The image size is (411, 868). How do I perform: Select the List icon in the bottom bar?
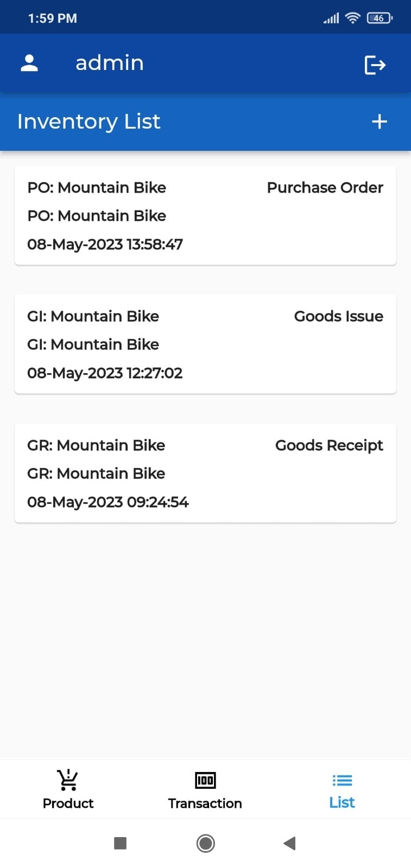pos(342,780)
